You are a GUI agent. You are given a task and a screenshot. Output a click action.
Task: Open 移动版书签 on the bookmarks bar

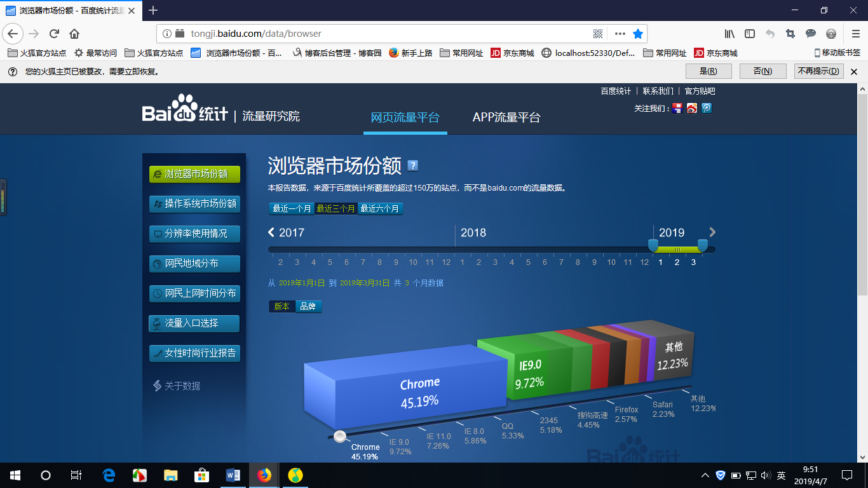837,53
